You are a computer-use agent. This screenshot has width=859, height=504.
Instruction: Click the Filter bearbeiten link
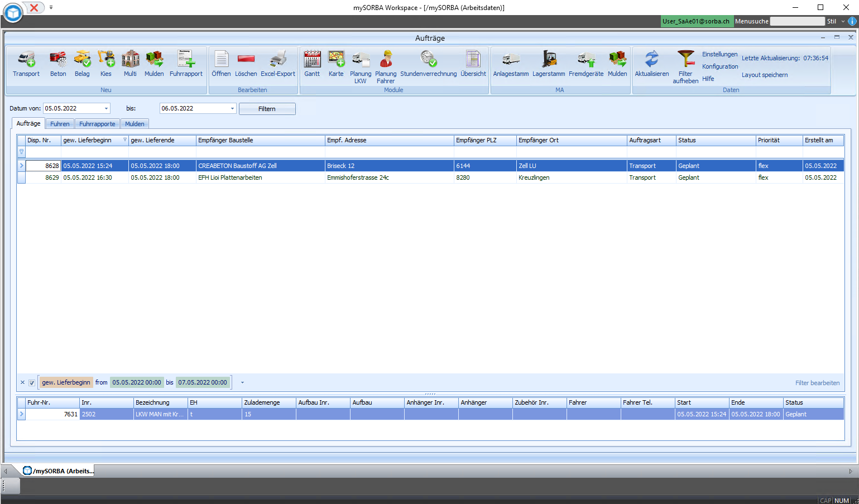(x=817, y=383)
